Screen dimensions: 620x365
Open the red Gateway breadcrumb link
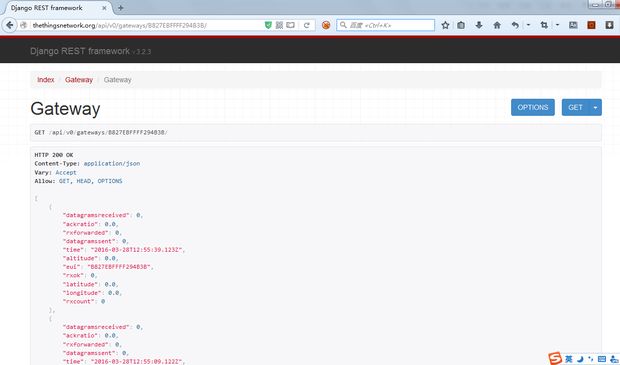79,79
